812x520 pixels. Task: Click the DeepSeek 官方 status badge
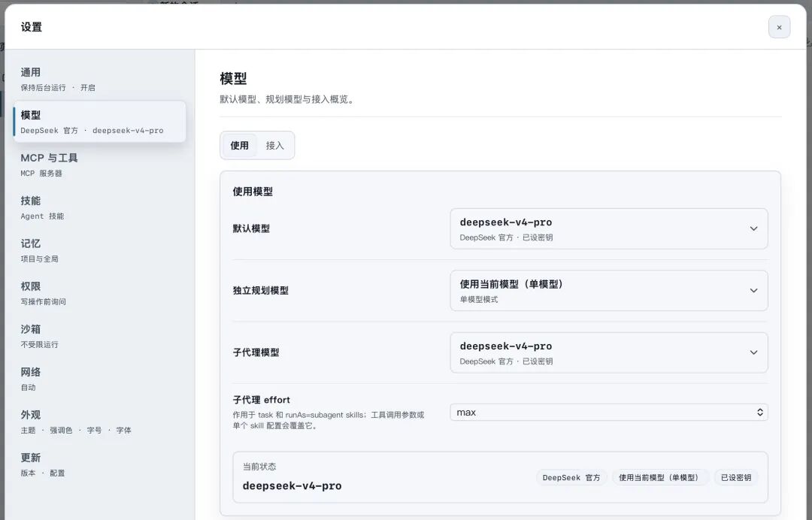(x=571, y=478)
